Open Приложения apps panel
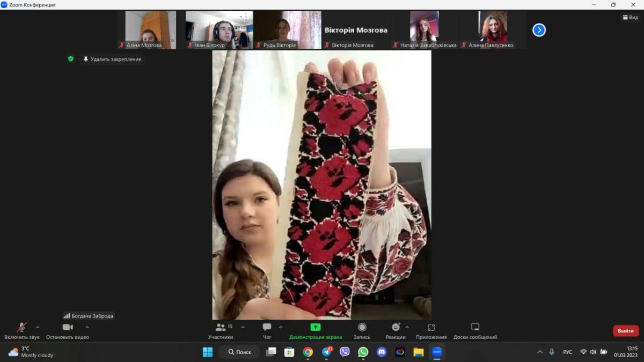 [x=431, y=331]
